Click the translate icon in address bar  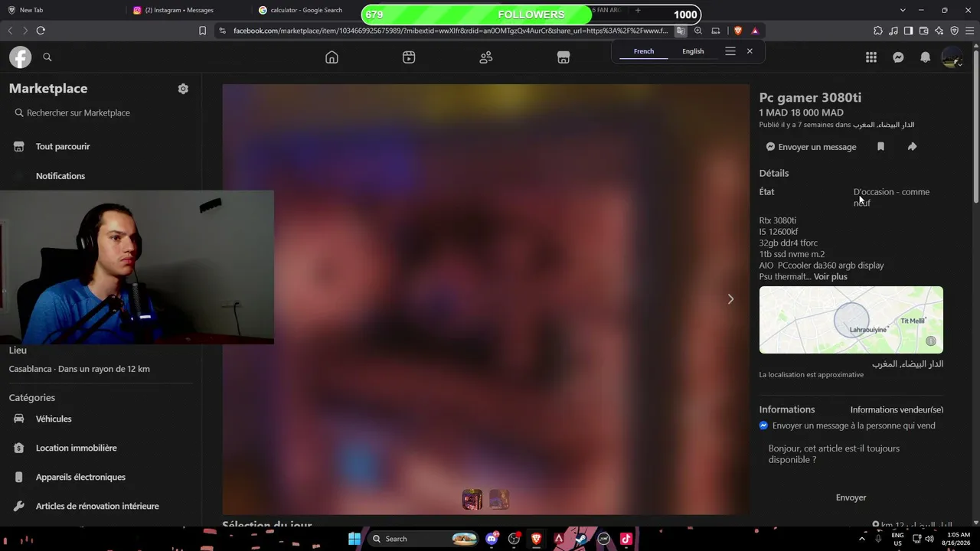tap(680, 31)
